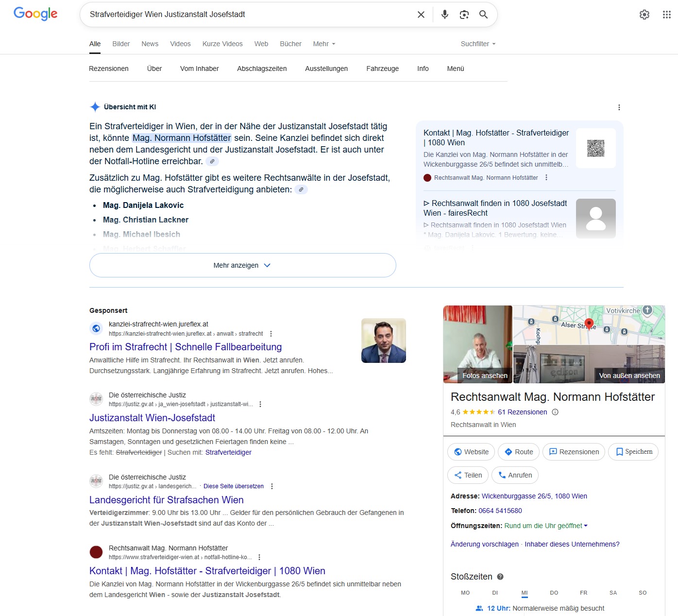Select the FR day in Stoßzeiten
Image resolution: width=678 pixels, height=616 pixels.
[x=584, y=593]
